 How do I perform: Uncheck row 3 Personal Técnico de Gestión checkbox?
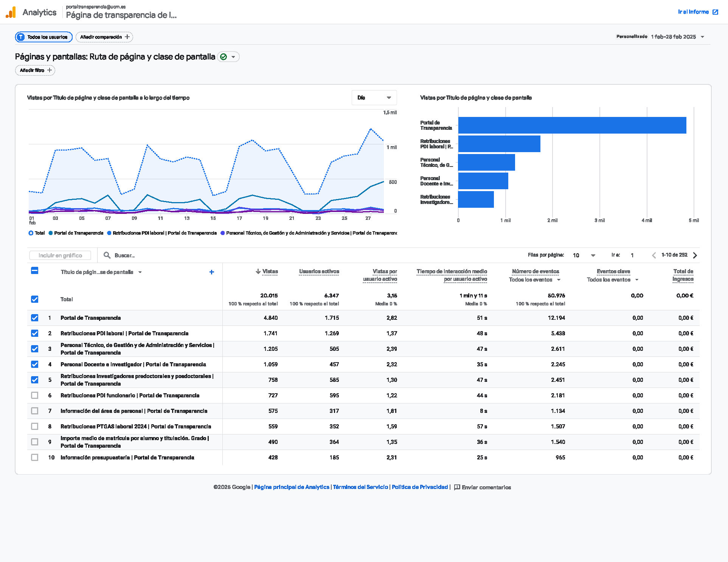pyautogui.click(x=34, y=349)
